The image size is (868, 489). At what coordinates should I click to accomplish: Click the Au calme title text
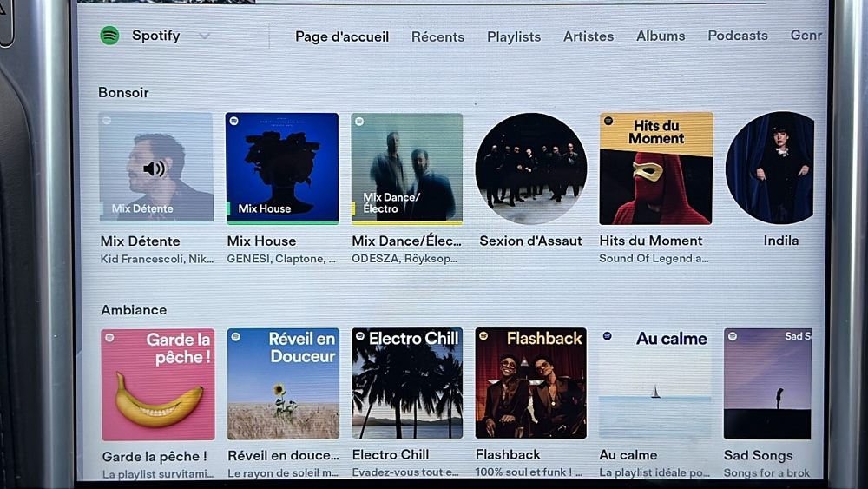628,455
